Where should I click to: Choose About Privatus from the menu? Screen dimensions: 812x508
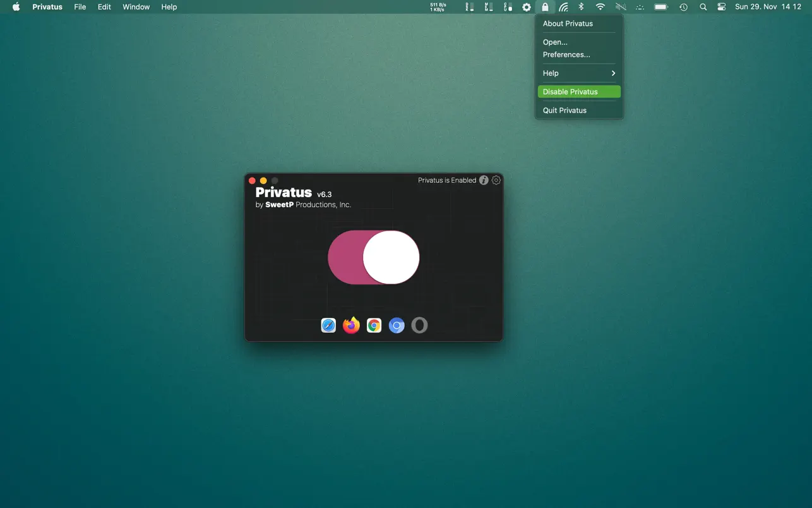(568, 23)
